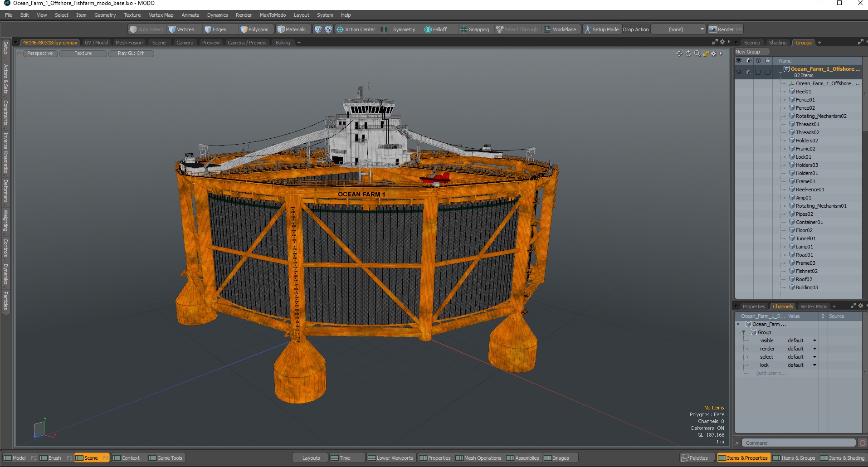This screenshot has height=467, width=868.
Task: Click the camera render column header
Action: (748, 61)
